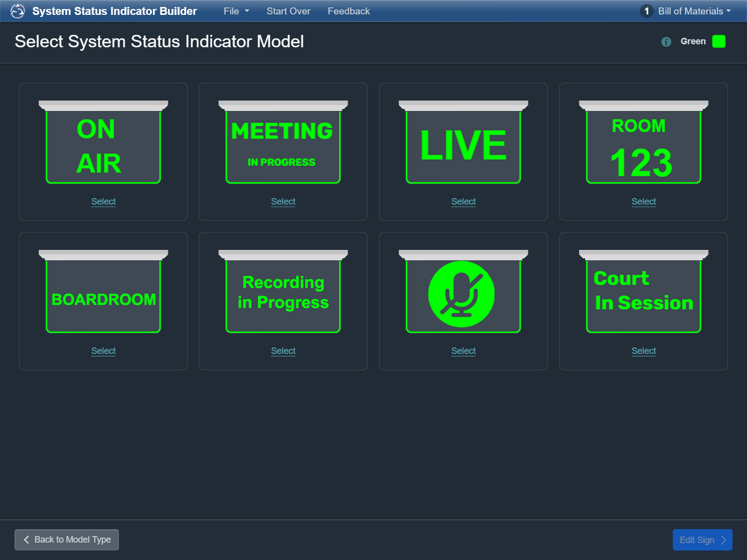Click the Bill of Materials count badge
This screenshot has width=747, height=560.
point(646,11)
